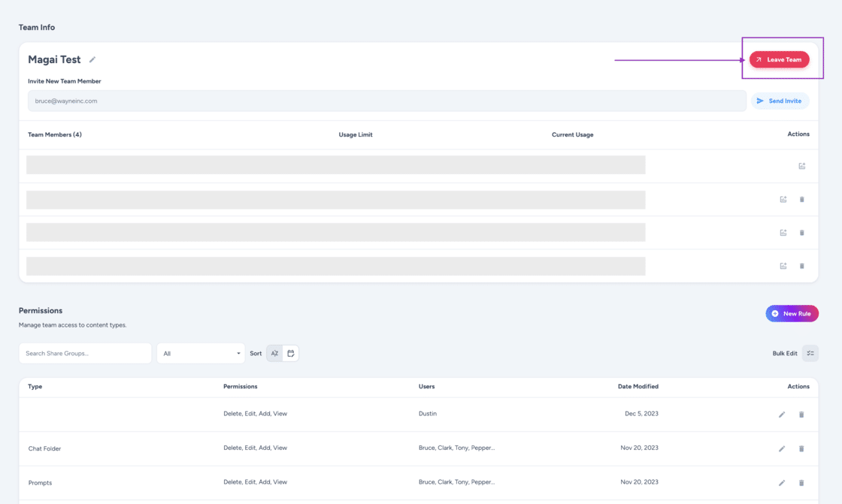Sort share groups alphabetically A-Z

274,353
